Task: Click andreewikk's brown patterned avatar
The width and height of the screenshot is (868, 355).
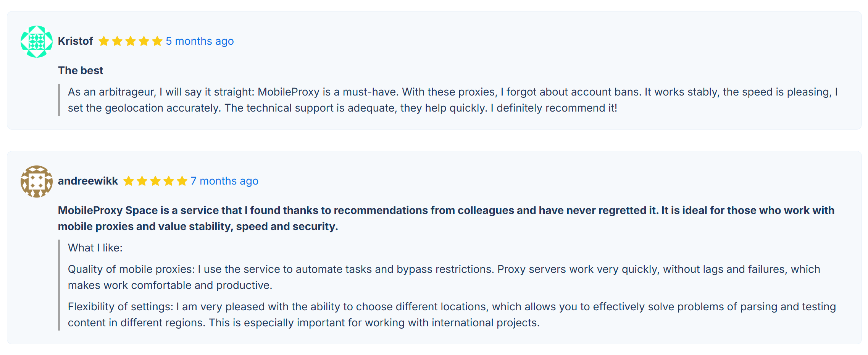Action: [x=37, y=182]
